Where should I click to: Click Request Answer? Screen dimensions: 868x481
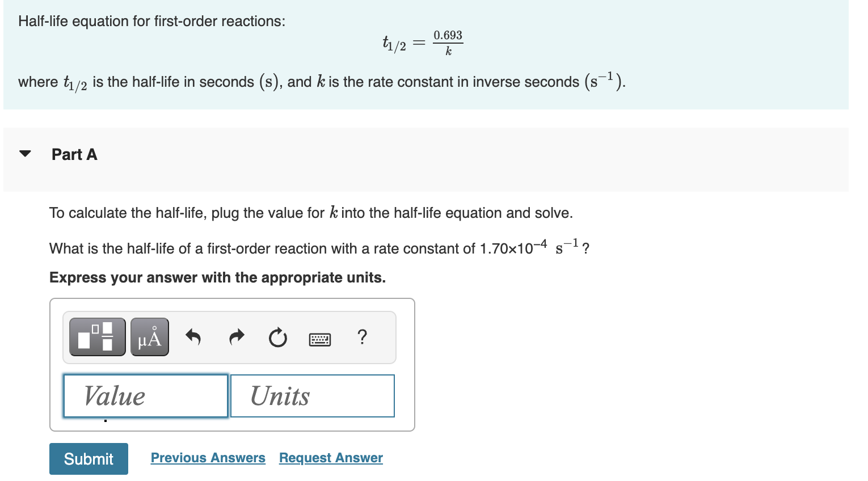[x=331, y=458]
